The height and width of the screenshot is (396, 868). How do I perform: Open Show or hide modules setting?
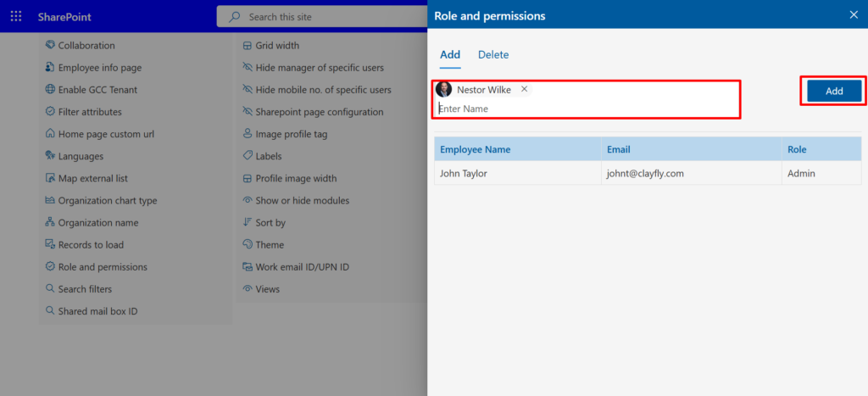(x=303, y=200)
